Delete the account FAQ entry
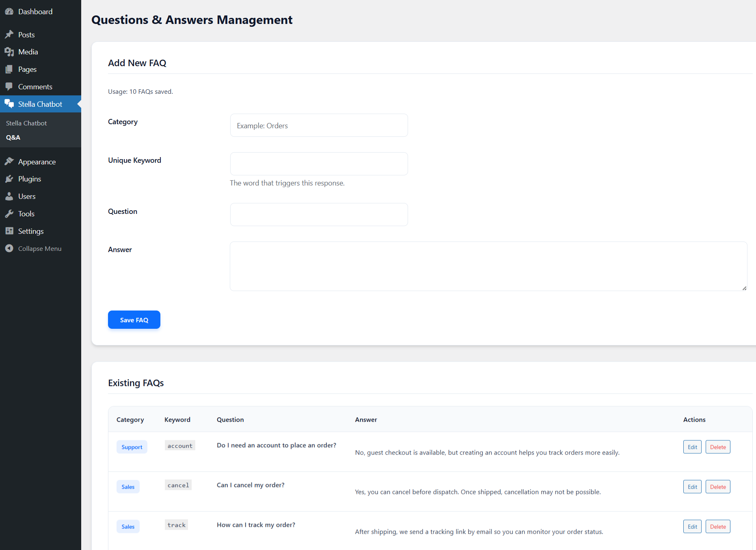Viewport: 756px width, 550px height. (717, 446)
